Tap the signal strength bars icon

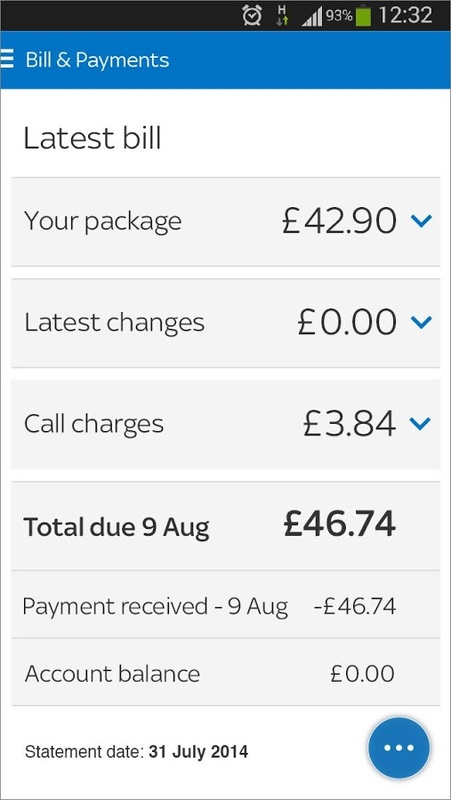point(312,18)
